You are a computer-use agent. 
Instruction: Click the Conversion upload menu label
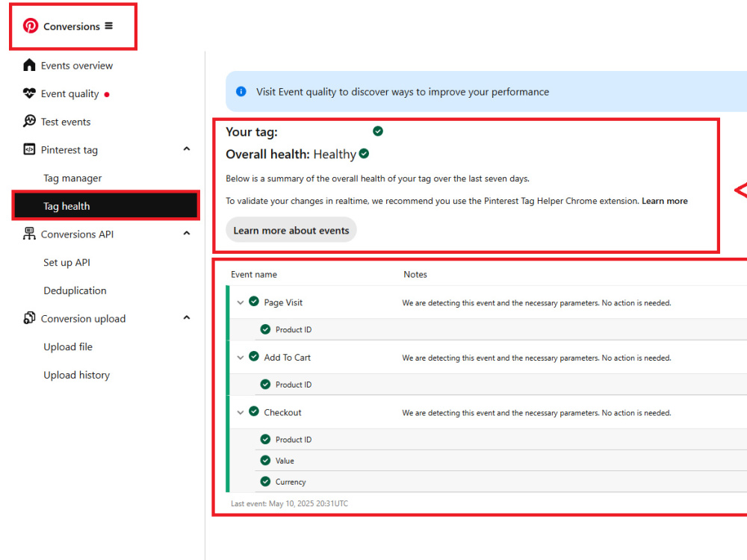click(84, 319)
